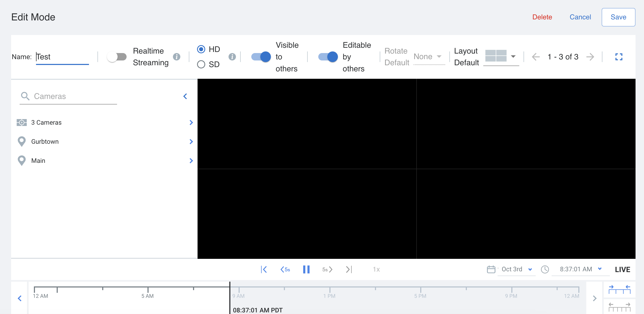Save the layout with Save button
The width and height of the screenshot is (644, 314).
coord(618,17)
